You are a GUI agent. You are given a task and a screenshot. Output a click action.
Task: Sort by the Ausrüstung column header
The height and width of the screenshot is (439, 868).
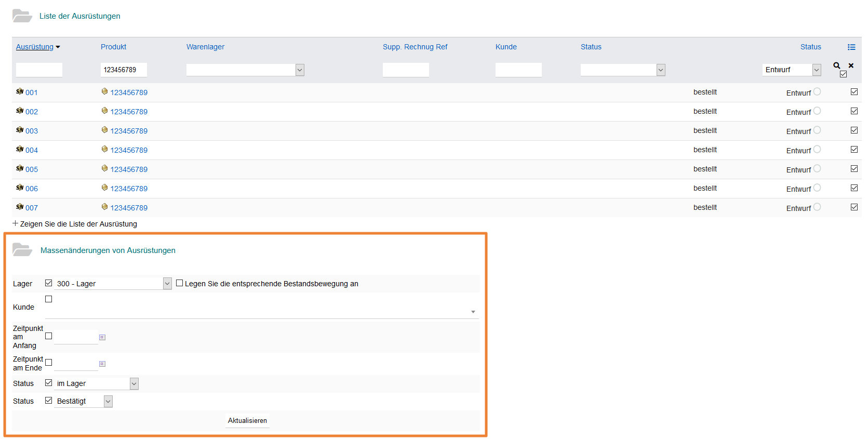34,47
